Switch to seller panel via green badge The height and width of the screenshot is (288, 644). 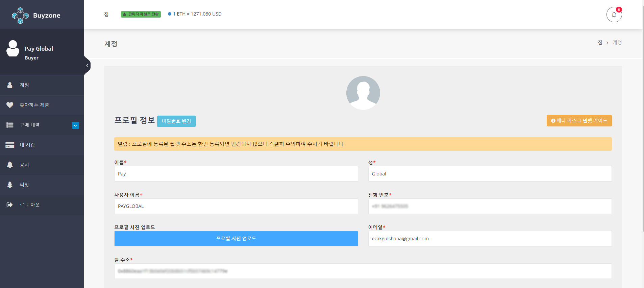141,14
